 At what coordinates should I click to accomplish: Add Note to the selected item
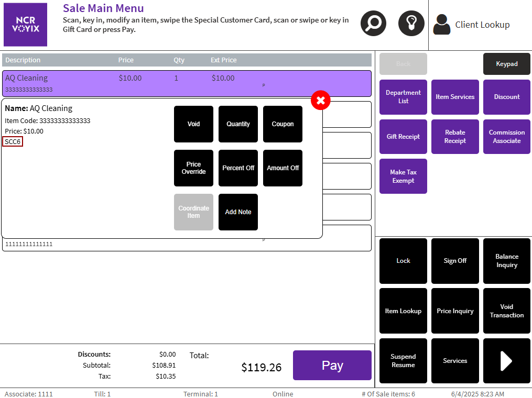238,212
